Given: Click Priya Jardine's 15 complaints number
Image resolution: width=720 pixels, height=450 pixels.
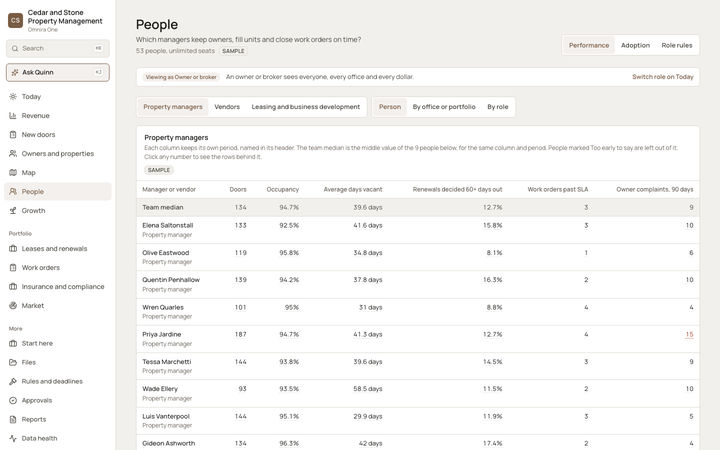Looking at the screenshot, I should pos(689,334).
